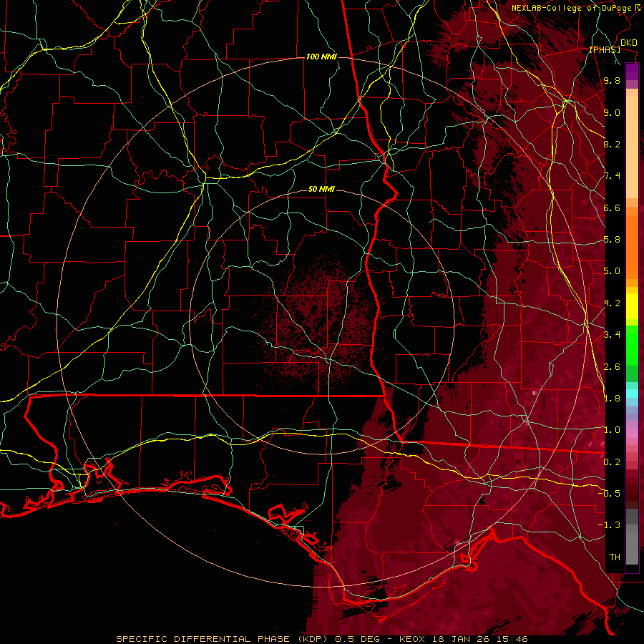Image resolution: width=644 pixels, height=644 pixels.
Task: Pick the peach band beside the 8.2 value
Action: coord(632,147)
